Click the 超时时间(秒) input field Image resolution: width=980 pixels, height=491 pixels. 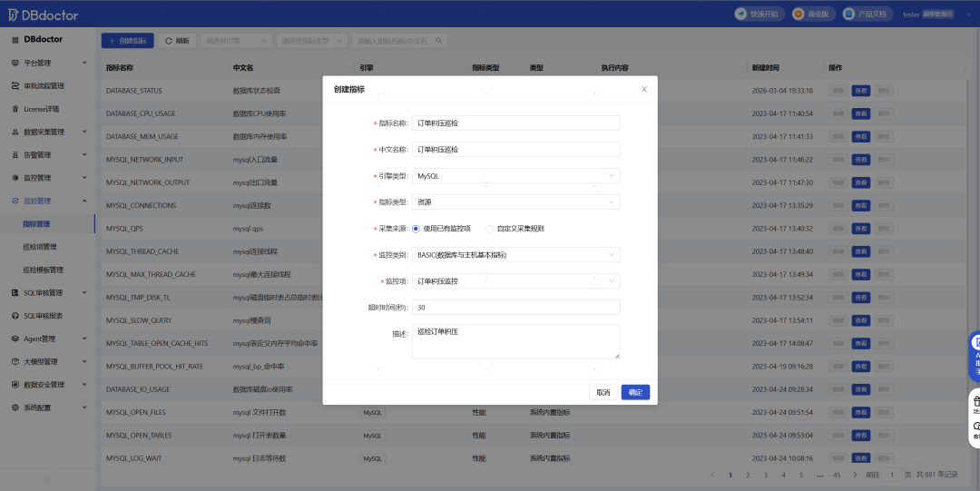[515, 307]
